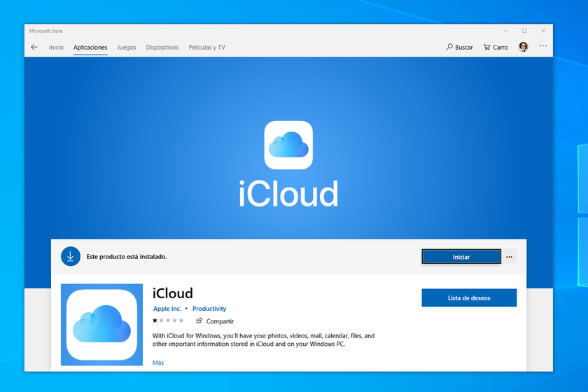Maximize the Microsoft Store window
Viewport: 588px width, 392px height.
click(x=524, y=31)
